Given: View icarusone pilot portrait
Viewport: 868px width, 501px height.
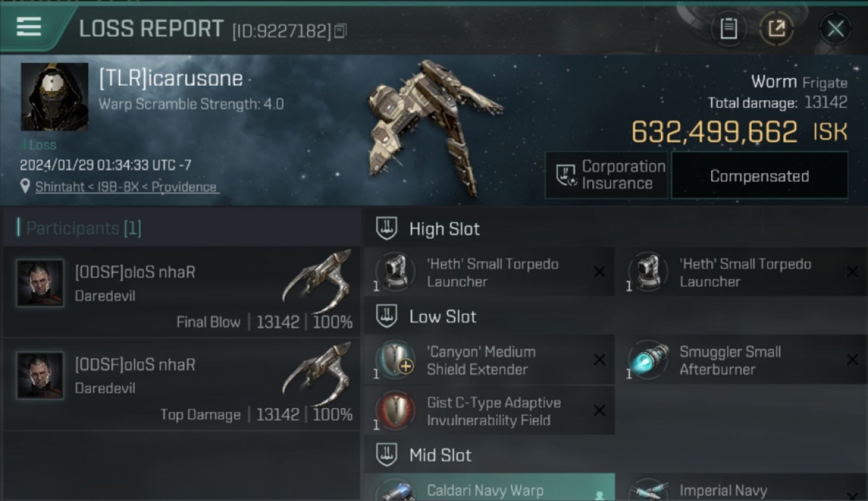Looking at the screenshot, I should pos(55,97).
